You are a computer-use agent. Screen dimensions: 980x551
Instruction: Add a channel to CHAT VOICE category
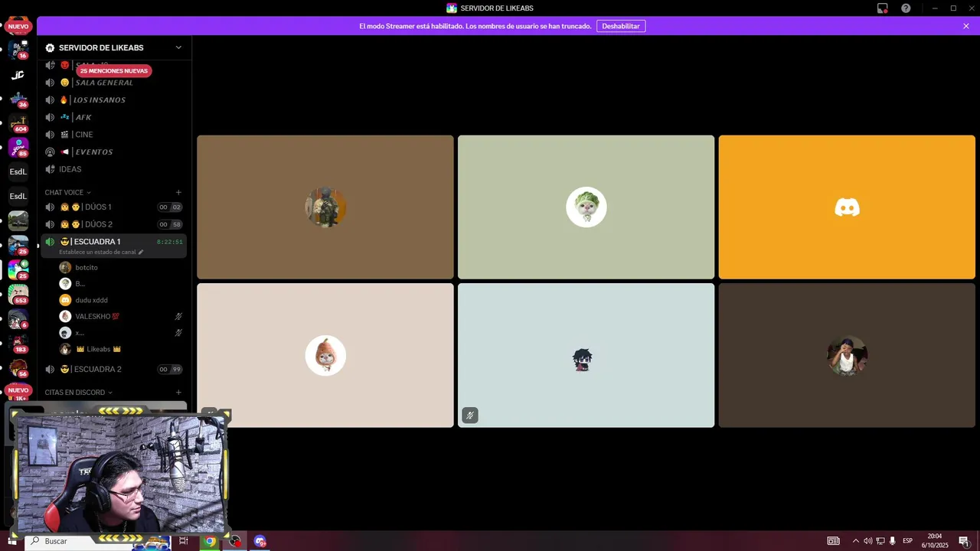coord(178,193)
